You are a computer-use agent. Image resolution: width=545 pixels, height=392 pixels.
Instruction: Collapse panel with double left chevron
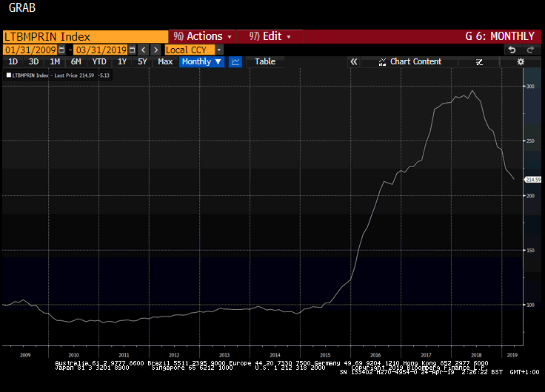[354, 62]
